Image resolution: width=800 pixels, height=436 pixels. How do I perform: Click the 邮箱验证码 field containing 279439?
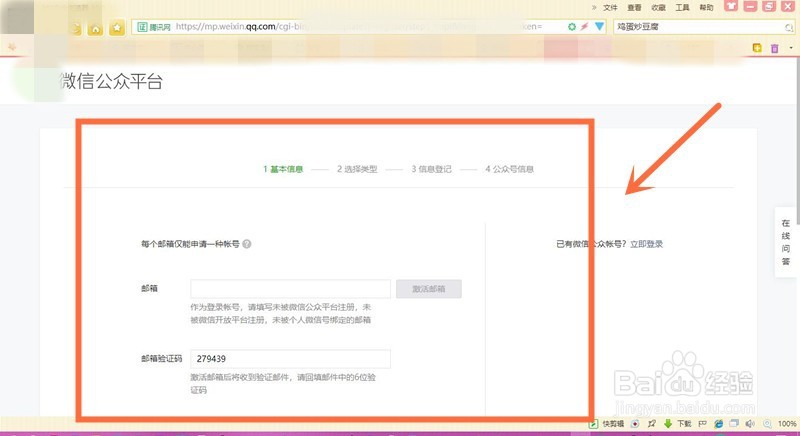290,359
